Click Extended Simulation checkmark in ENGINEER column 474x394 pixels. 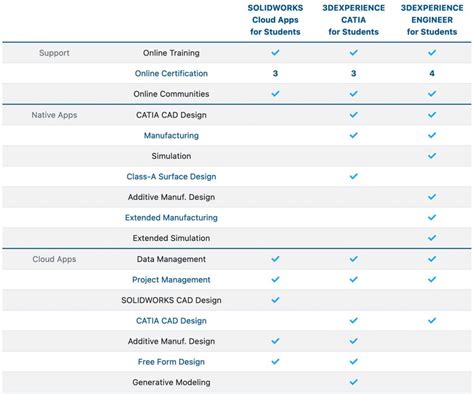click(432, 238)
